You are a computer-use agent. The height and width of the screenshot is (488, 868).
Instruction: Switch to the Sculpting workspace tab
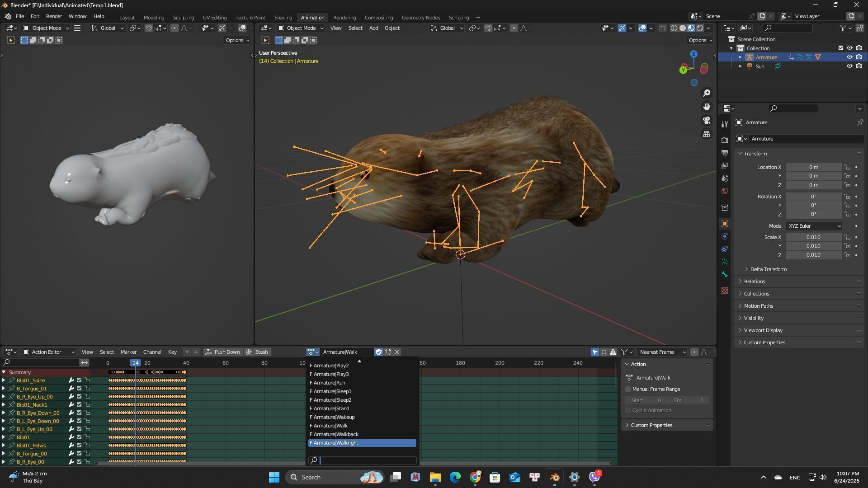pos(183,18)
